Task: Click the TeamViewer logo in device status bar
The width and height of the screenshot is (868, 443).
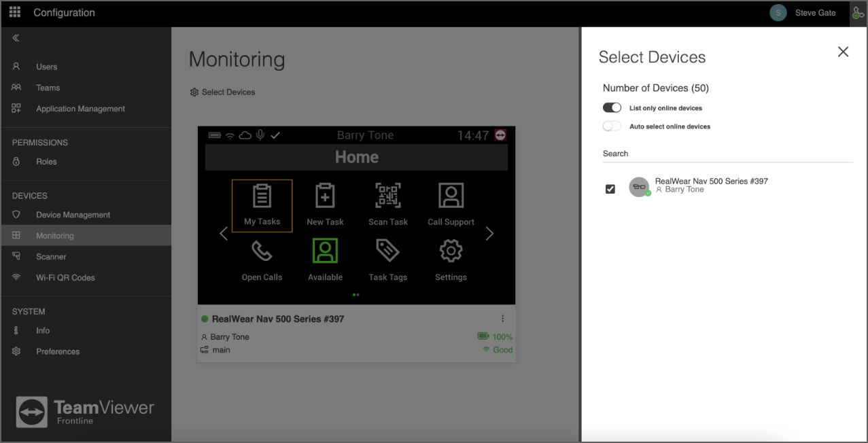Action: pyautogui.click(x=501, y=135)
